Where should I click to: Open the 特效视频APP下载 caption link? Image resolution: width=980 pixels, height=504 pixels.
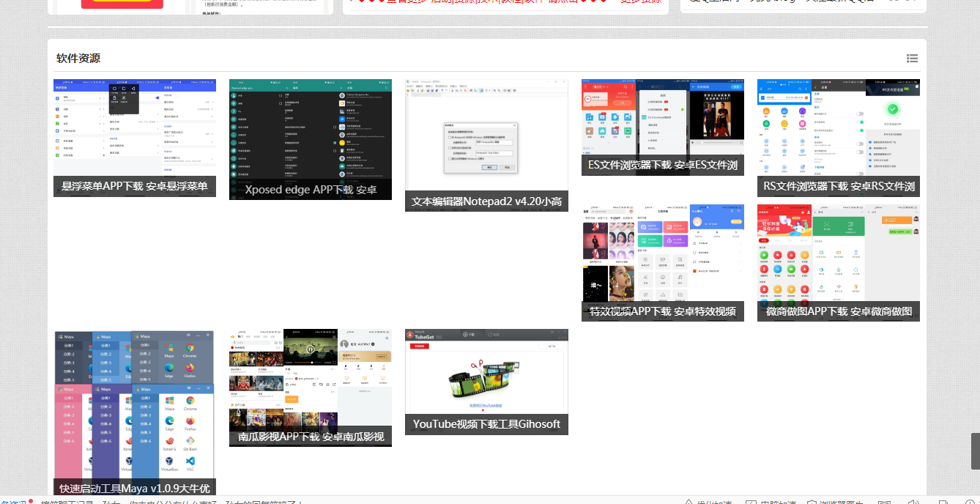663,311
